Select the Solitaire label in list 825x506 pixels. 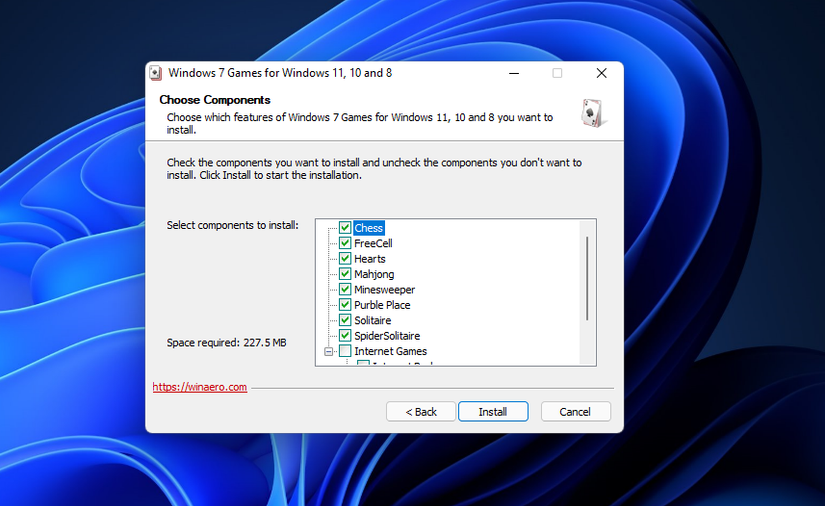(x=373, y=320)
